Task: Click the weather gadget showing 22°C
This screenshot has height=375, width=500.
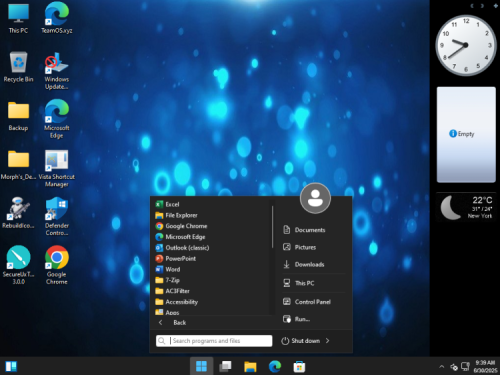Action: (x=466, y=207)
